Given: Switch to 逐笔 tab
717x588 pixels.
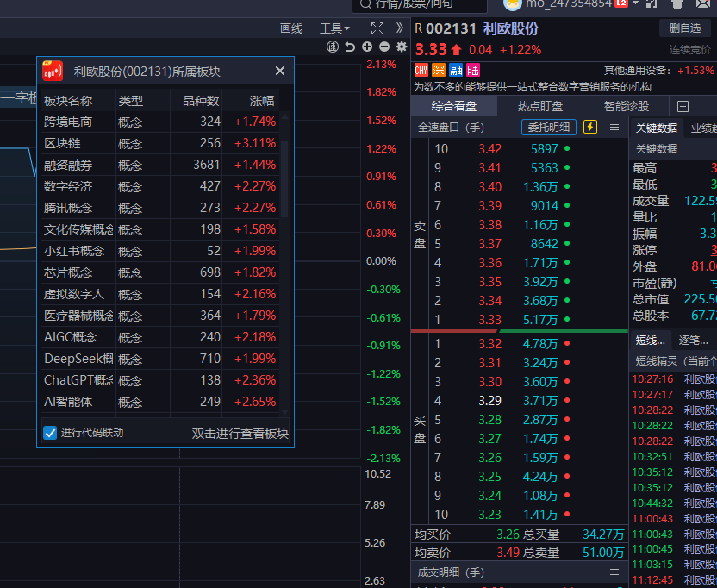Looking at the screenshot, I should [x=693, y=341].
